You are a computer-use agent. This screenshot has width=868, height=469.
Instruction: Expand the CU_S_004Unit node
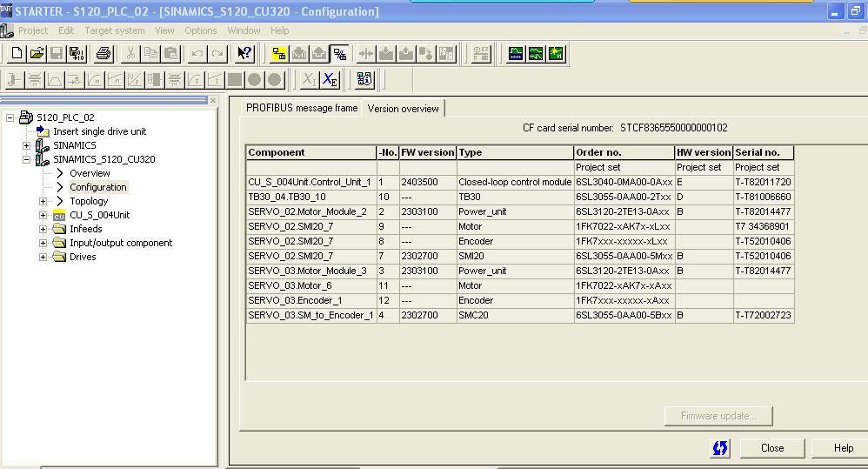coord(43,215)
